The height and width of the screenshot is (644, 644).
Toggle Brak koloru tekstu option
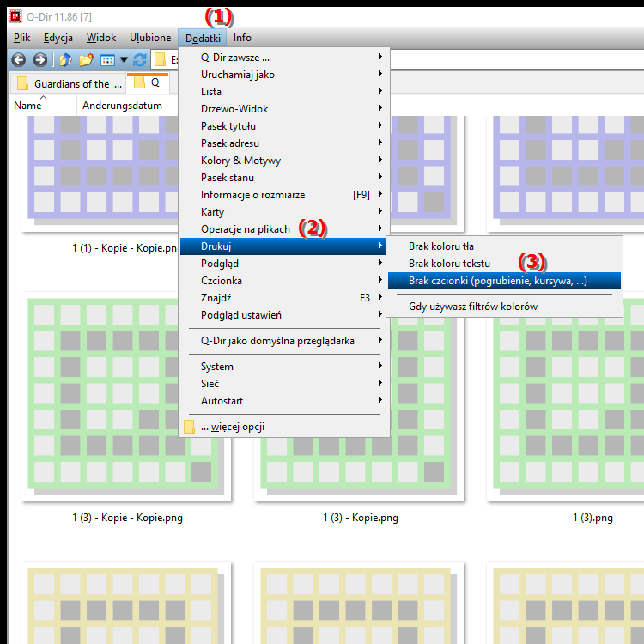[x=504, y=264]
